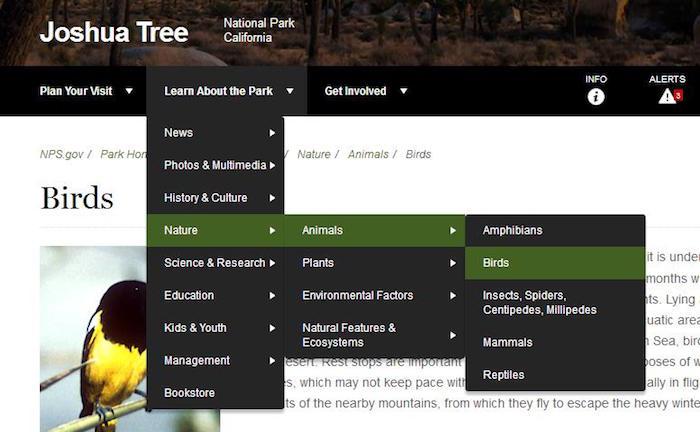Expand the Environmental Factors submenu arrow
The image size is (700, 432).
[x=453, y=296]
